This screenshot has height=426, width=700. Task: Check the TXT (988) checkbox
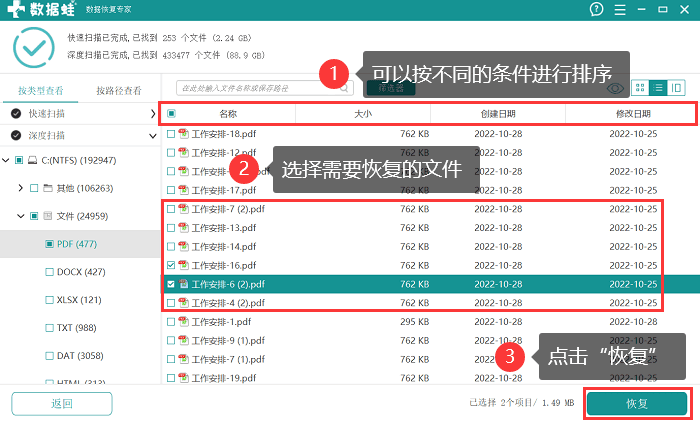point(49,328)
